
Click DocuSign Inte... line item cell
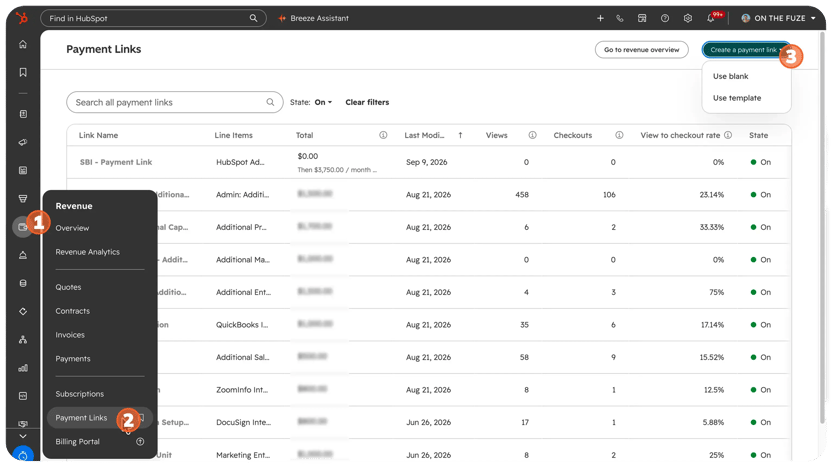[x=243, y=422]
